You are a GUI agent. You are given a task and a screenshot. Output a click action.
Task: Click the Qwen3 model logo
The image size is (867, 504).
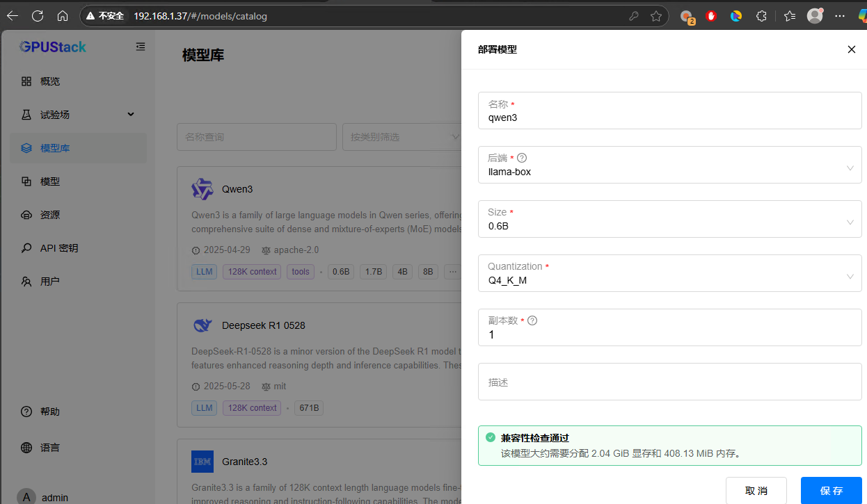click(202, 189)
